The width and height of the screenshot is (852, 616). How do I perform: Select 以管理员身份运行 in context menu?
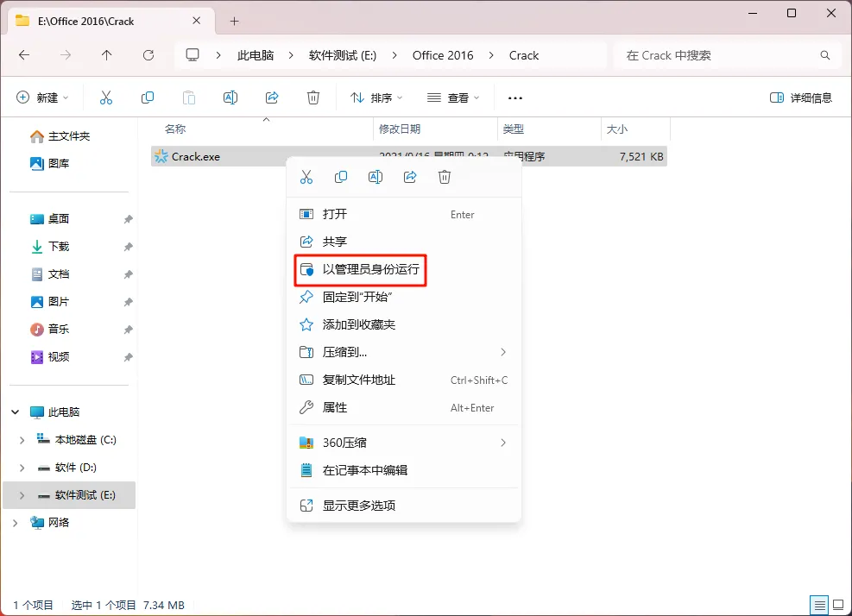click(x=404, y=269)
